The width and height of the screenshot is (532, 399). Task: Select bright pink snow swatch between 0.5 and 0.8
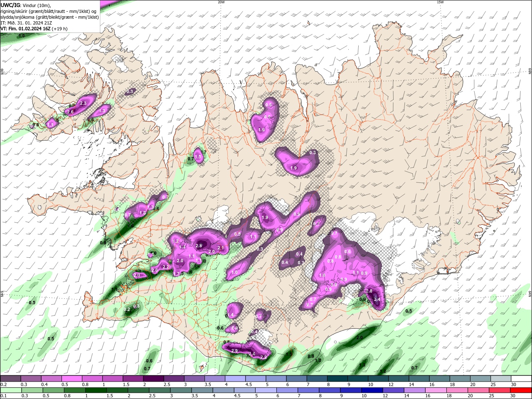(71, 378)
